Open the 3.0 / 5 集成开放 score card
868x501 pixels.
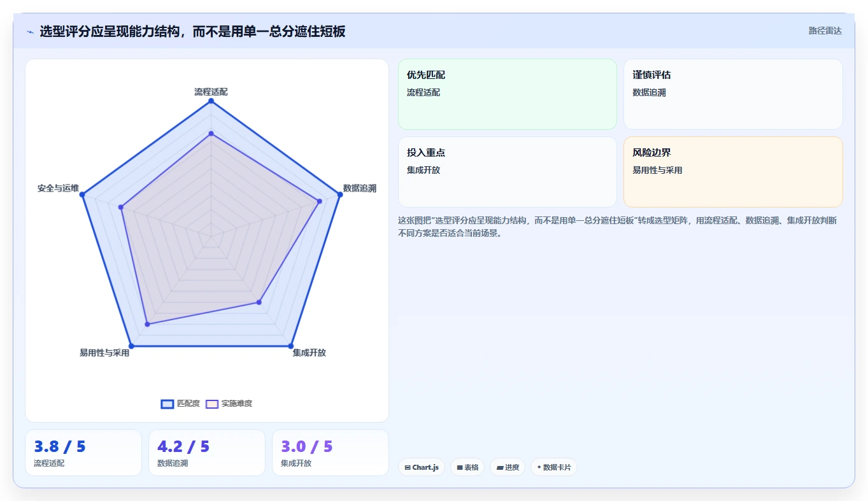tap(331, 453)
